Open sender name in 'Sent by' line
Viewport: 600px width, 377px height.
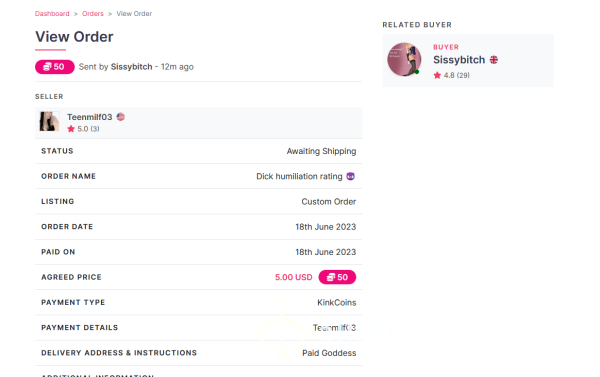pos(131,67)
